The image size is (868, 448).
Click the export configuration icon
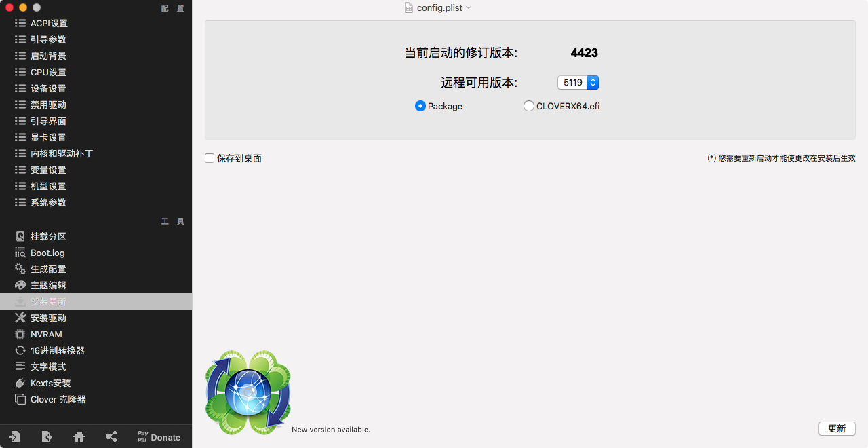[x=47, y=437]
